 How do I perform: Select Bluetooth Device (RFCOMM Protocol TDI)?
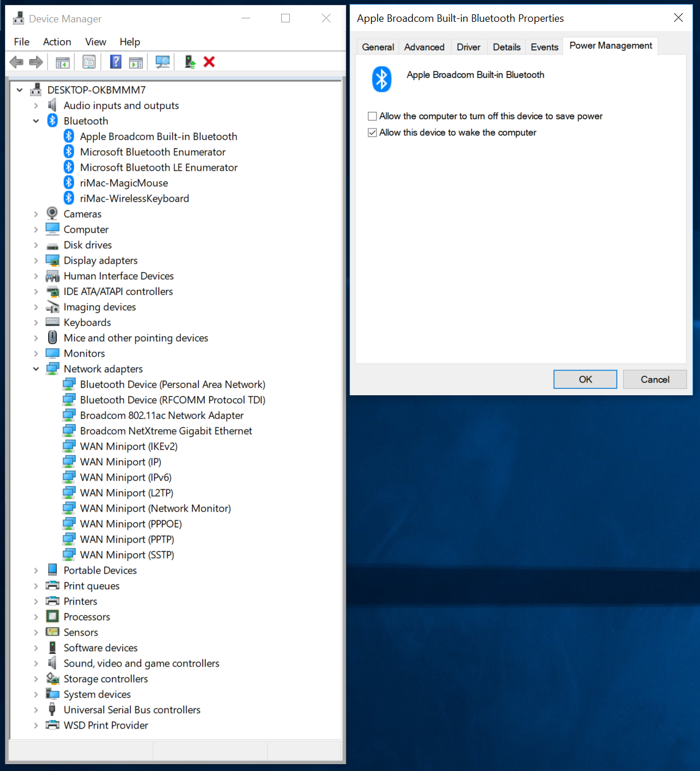[x=173, y=400]
